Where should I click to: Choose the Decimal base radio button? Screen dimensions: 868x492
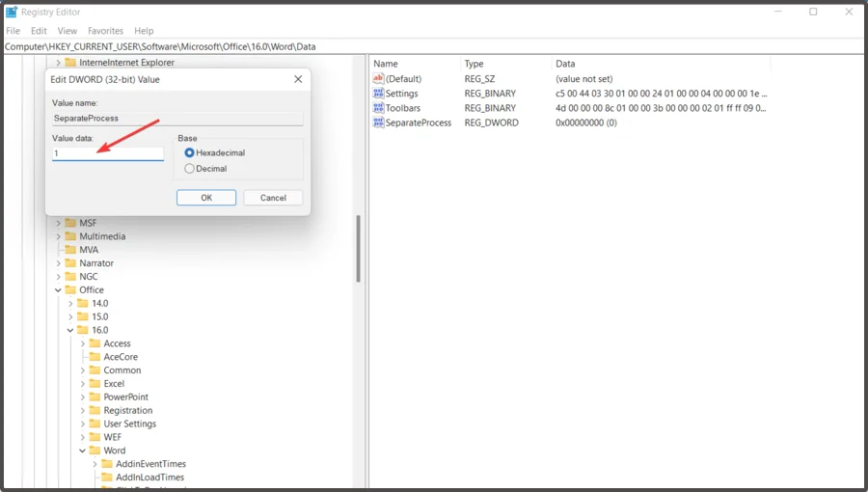(x=189, y=168)
